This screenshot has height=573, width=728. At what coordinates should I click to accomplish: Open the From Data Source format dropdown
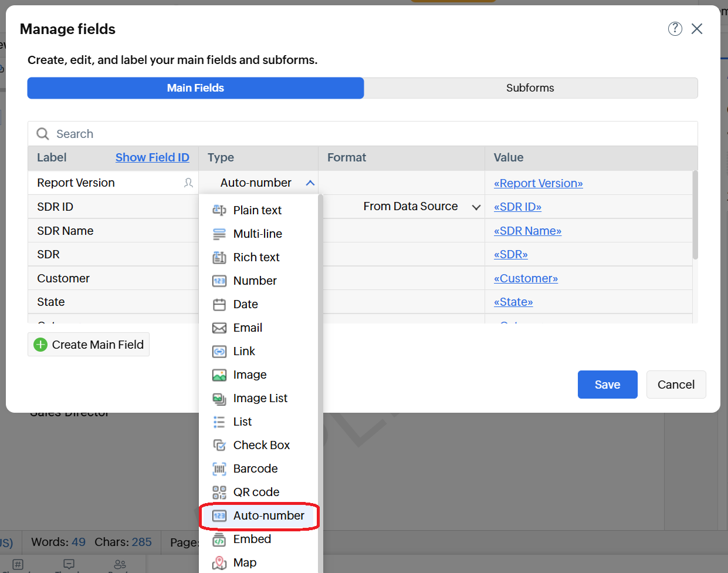[476, 207]
